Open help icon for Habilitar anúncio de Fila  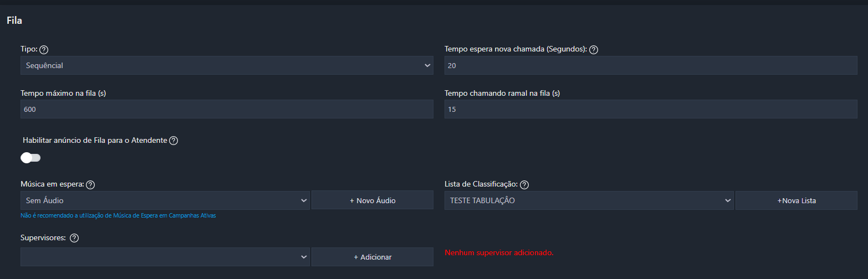pos(173,141)
